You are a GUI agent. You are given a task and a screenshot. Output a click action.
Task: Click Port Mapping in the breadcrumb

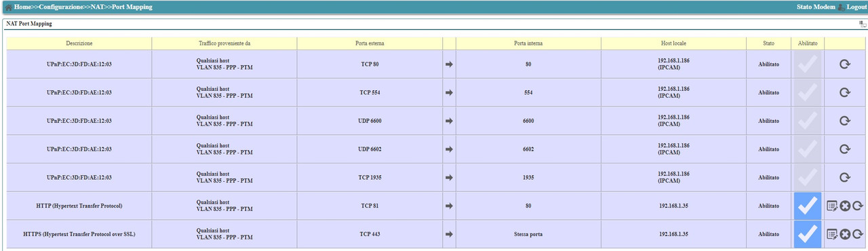[132, 7]
